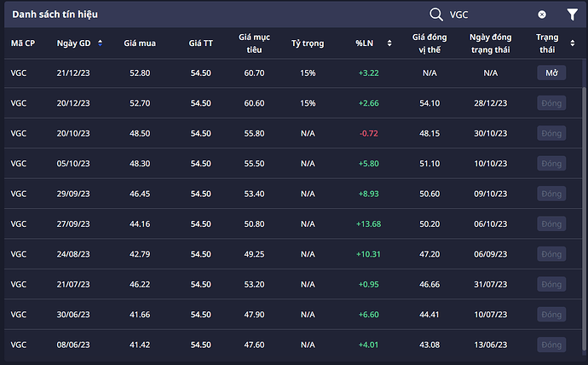
Task: Click the magnifying glass search icon
Action: (x=436, y=14)
